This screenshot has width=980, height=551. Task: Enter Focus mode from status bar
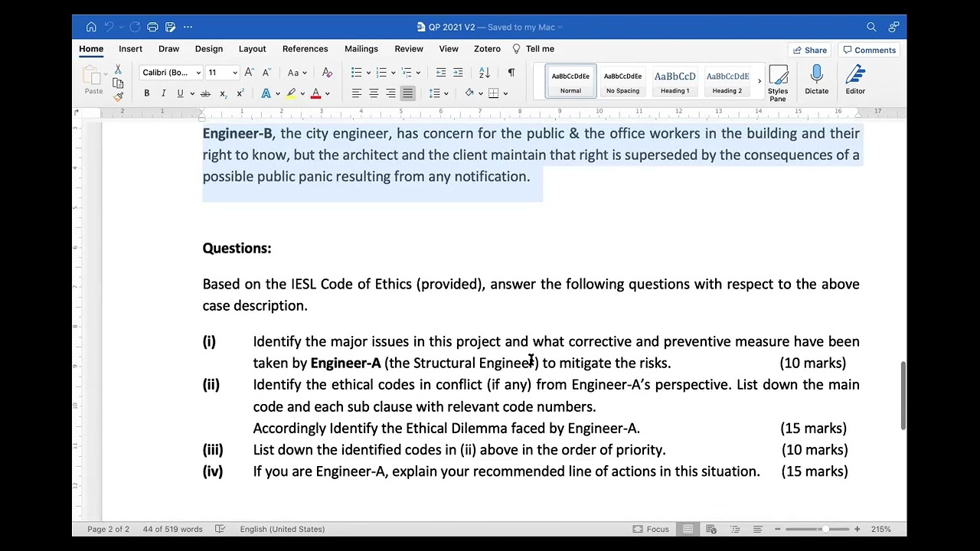(651, 529)
